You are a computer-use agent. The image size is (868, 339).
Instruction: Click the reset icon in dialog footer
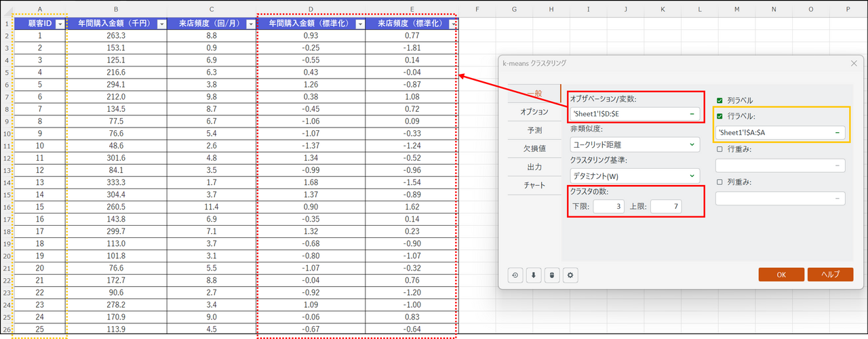pyautogui.click(x=515, y=275)
